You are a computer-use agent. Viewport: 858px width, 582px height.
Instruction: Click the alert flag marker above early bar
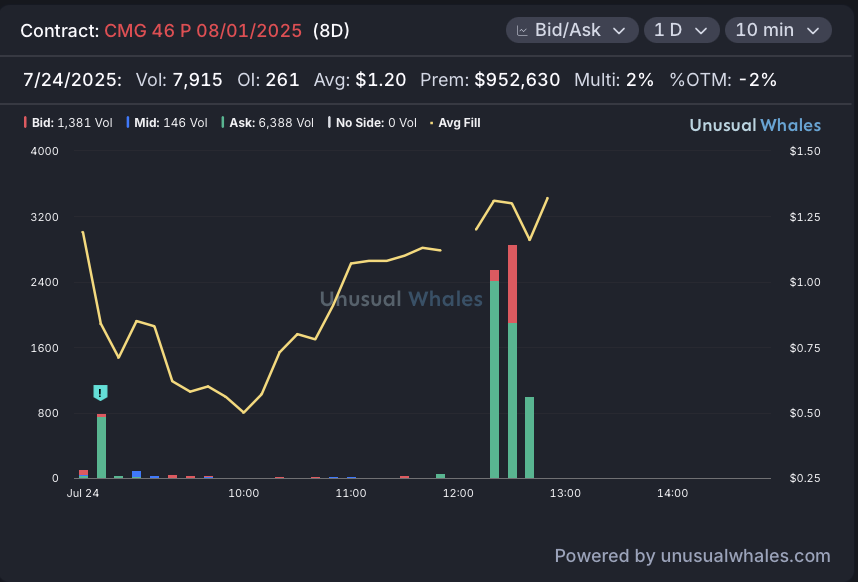[100, 392]
